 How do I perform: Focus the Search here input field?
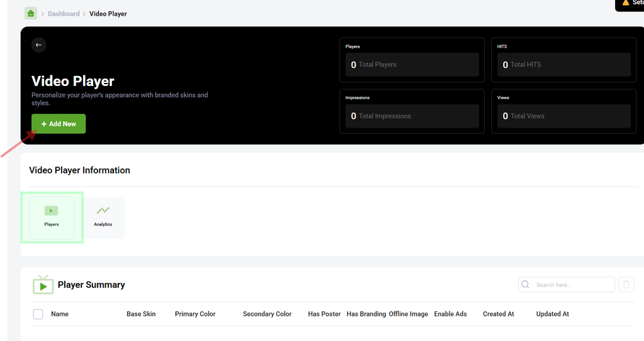(567, 284)
